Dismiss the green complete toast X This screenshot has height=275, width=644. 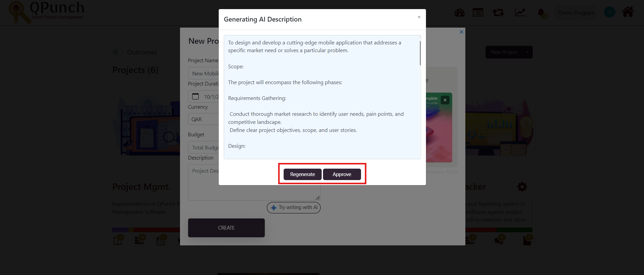(x=445, y=100)
